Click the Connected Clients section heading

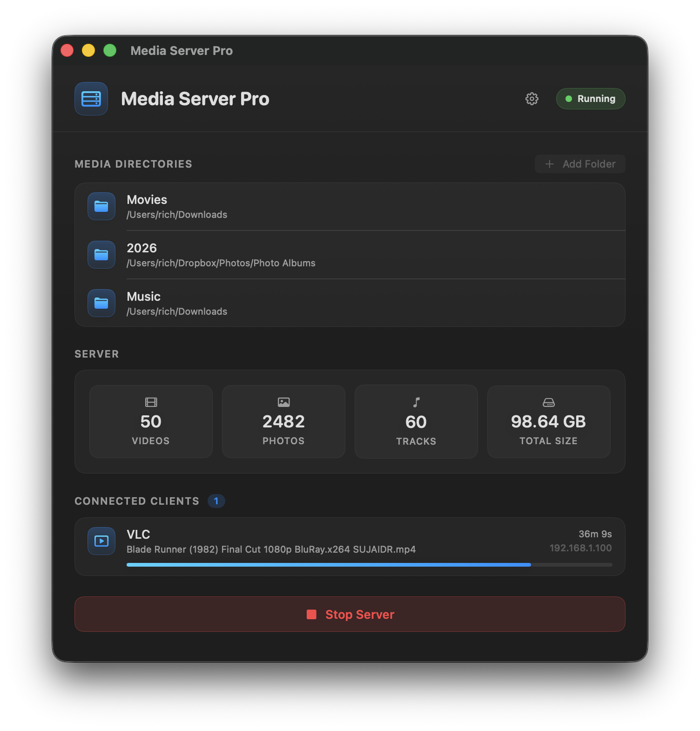(137, 501)
